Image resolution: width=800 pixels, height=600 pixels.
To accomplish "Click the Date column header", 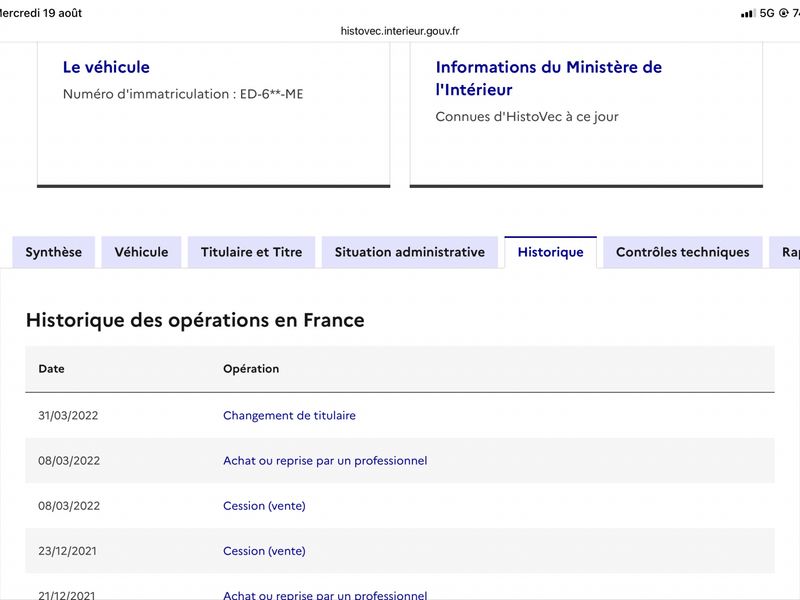I will point(52,369).
